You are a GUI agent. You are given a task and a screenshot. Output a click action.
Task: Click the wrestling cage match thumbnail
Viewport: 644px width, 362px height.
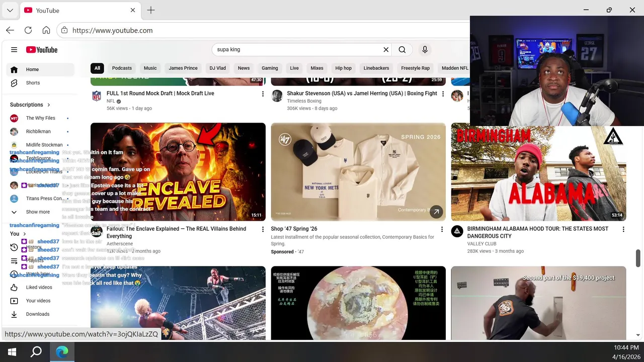(x=178, y=303)
